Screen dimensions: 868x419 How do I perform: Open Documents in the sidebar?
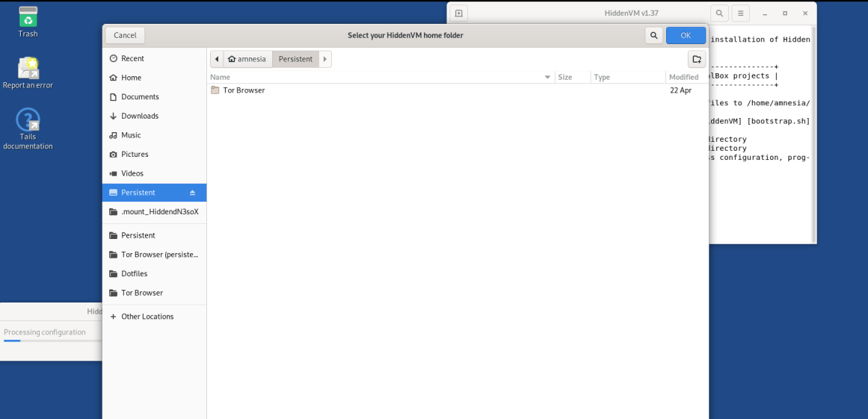click(155, 97)
